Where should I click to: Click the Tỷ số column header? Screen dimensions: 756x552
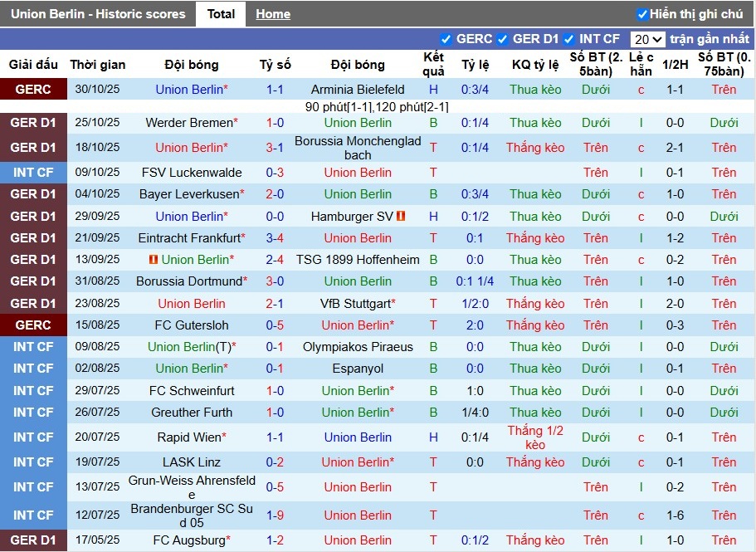pyautogui.click(x=275, y=65)
